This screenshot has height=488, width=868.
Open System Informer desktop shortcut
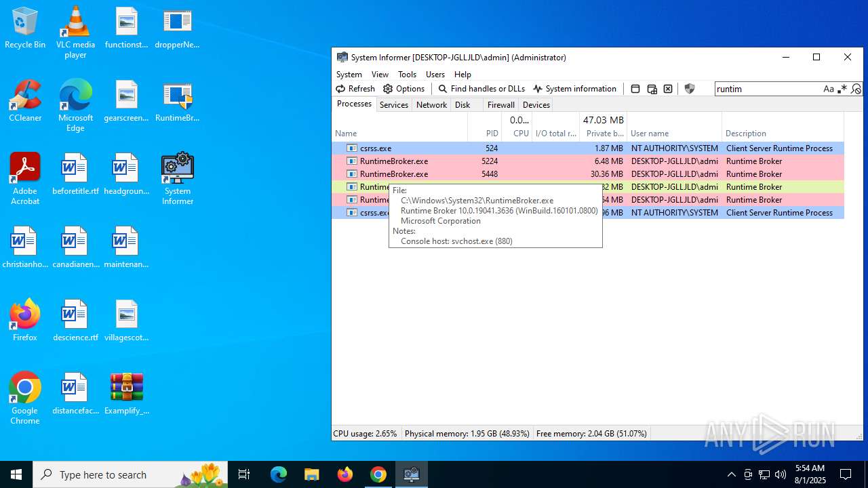(178, 180)
